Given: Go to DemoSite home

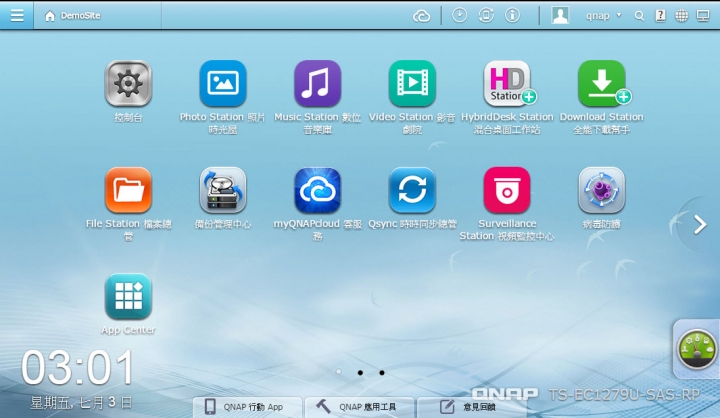Looking at the screenshot, I should tap(72, 16).
